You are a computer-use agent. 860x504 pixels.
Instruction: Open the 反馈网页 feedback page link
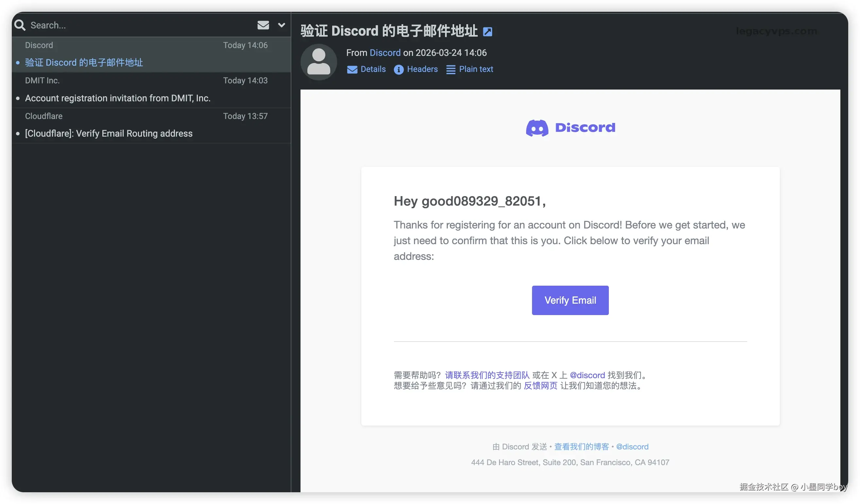pyautogui.click(x=540, y=386)
